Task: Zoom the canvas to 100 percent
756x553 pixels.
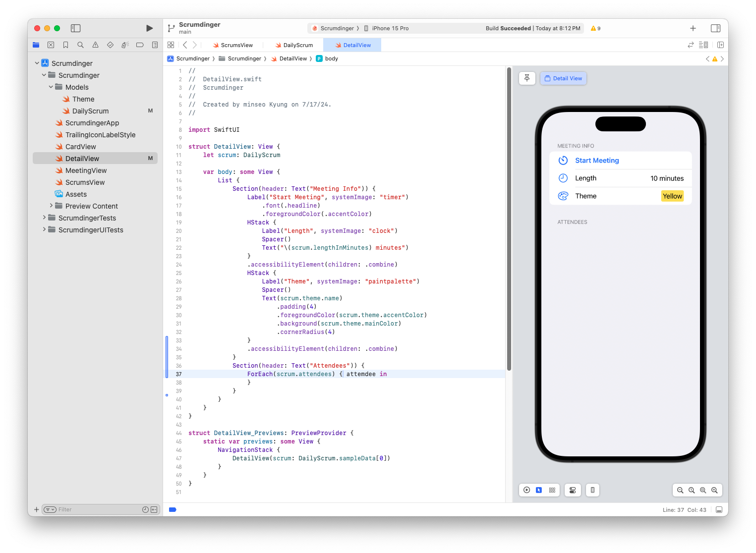Action: (x=692, y=490)
